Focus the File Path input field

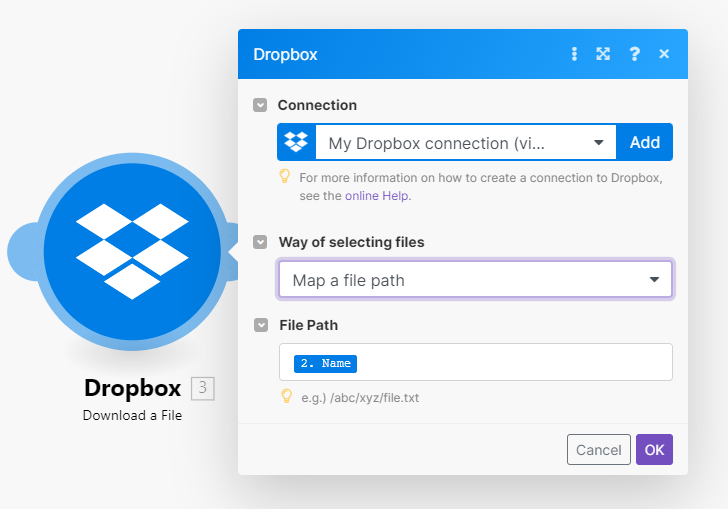point(475,362)
